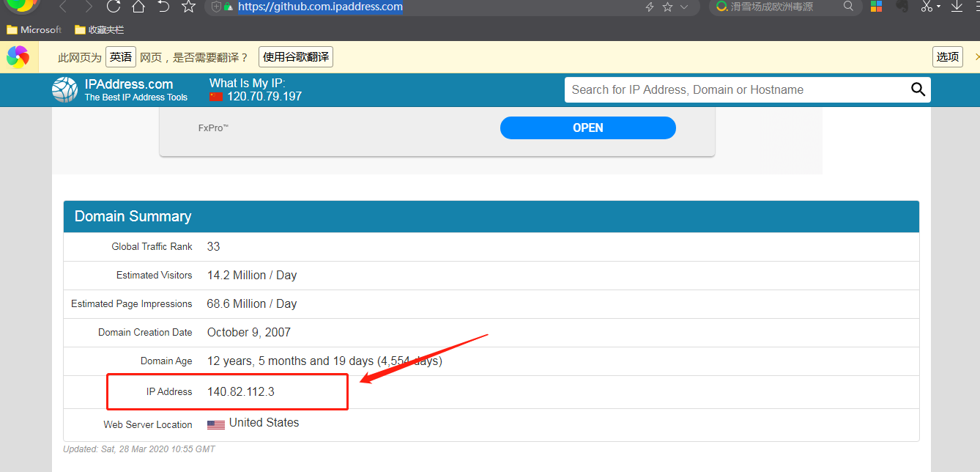Click the 68.6 Million / Day value
The height and width of the screenshot is (472, 980).
pos(252,303)
